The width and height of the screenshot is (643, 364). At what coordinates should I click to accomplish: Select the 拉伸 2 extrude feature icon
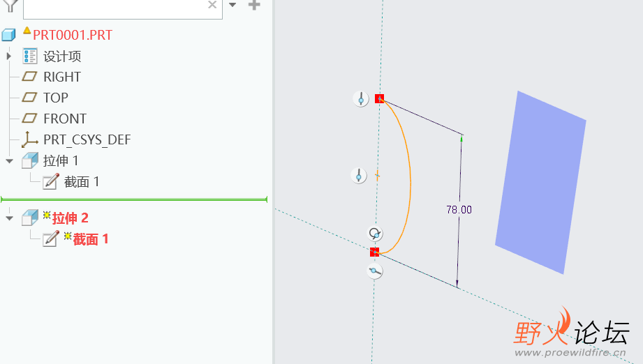click(30, 218)
